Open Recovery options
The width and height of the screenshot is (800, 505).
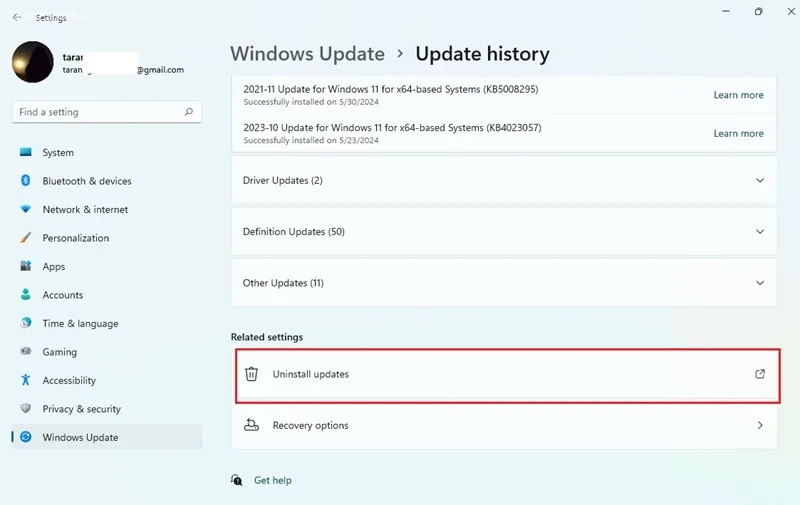point(504,425)
